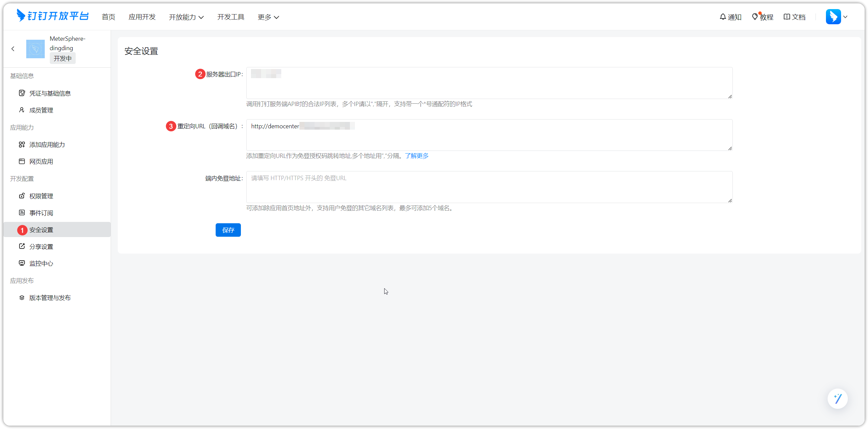This screenshot has width=868, height=429.
Task: Go back using the left arrow icon
Action: (x=13, y=49)
